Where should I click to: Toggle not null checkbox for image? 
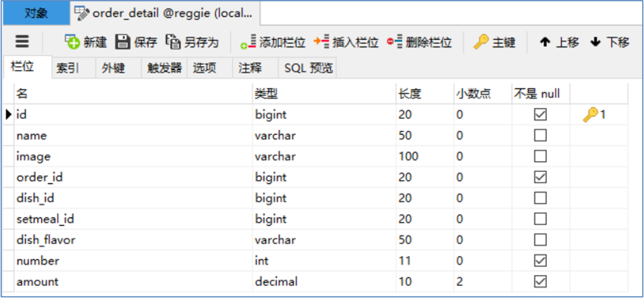coord(540,156)
